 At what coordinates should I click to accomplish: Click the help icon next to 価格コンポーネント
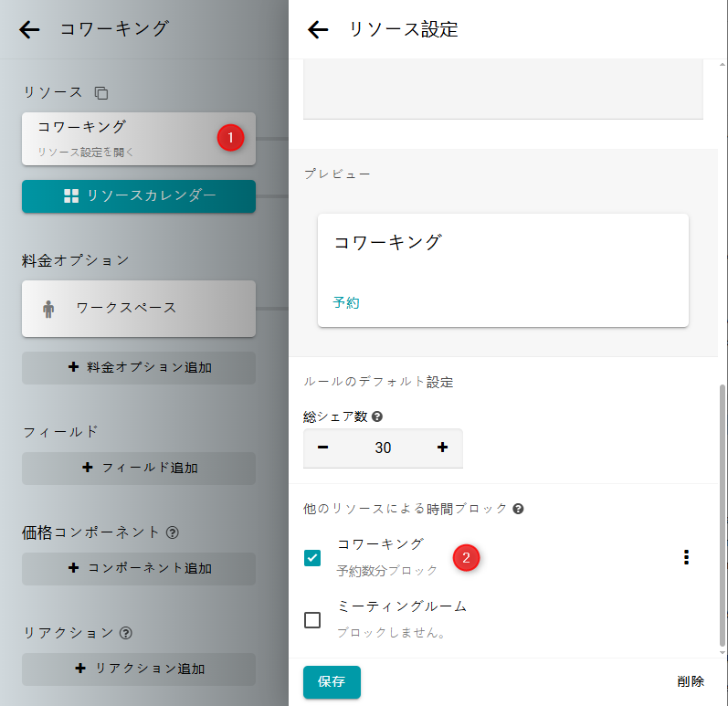tap(172, 532)
